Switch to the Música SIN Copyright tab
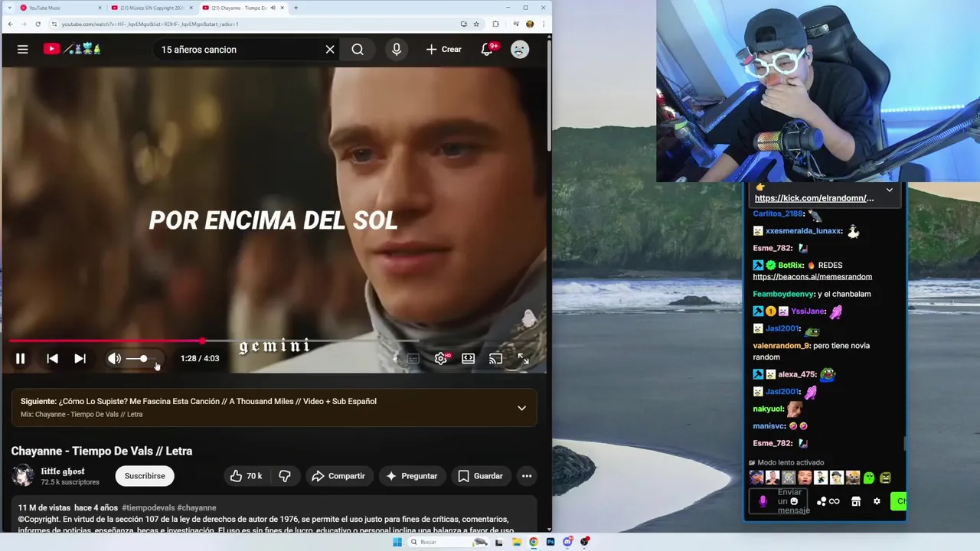 pyautogui.click(x=152, y=8)
